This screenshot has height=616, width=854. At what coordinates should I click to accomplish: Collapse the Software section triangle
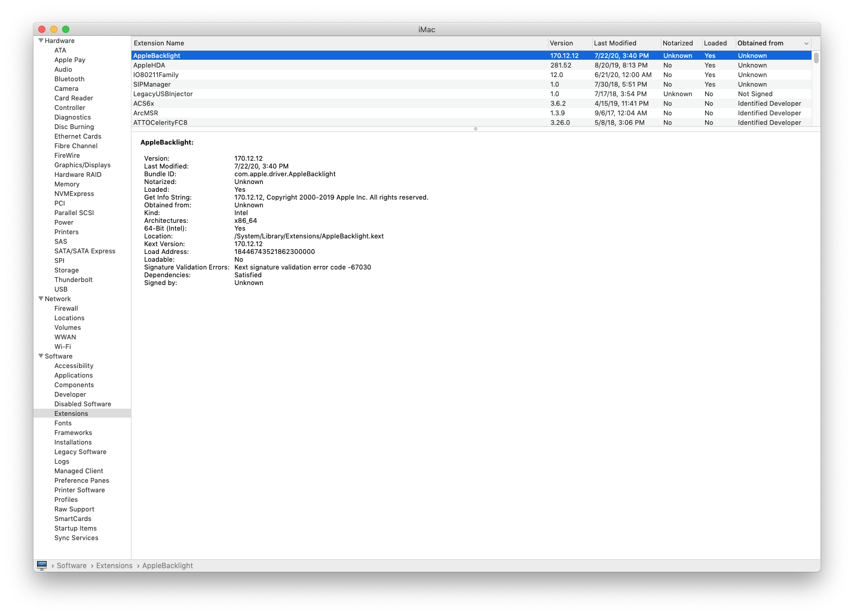click(41, 356)
